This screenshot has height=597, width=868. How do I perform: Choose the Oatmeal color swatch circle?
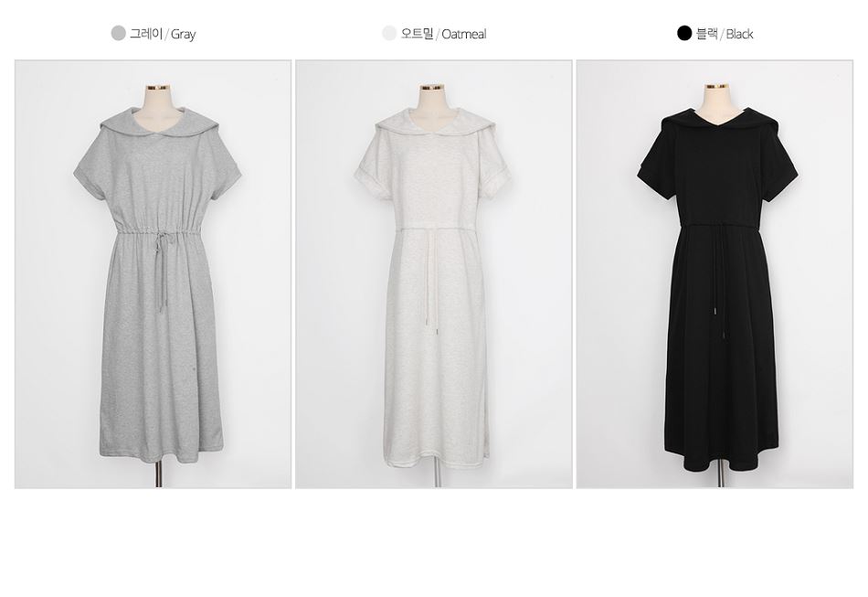[x=390, y=33]
